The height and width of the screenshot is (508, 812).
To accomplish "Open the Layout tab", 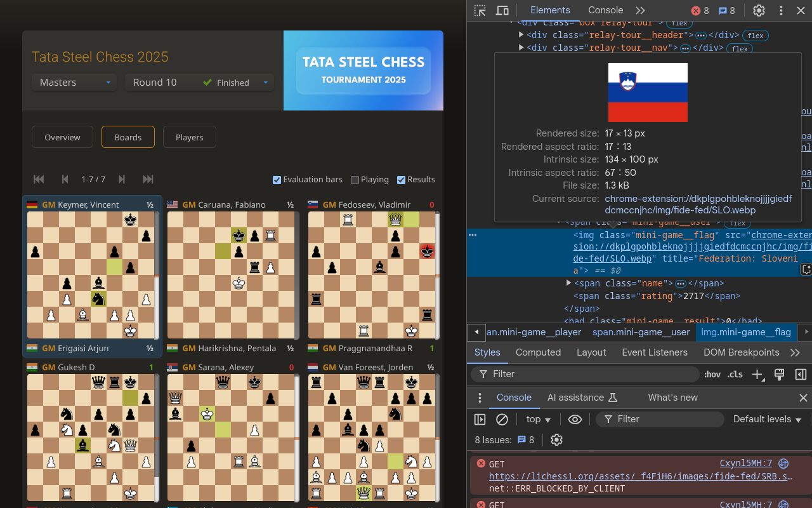I will click(591, 352).
